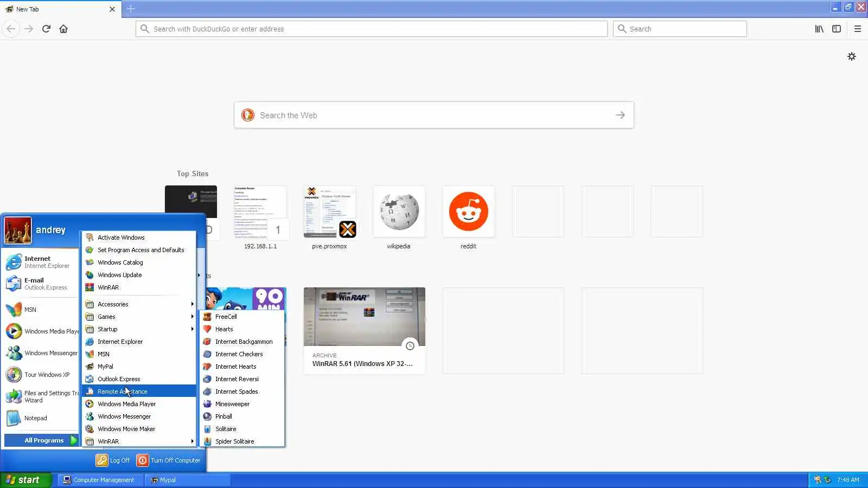
Task: Go to the browser home page icon
Action: (x=63, y=29)
